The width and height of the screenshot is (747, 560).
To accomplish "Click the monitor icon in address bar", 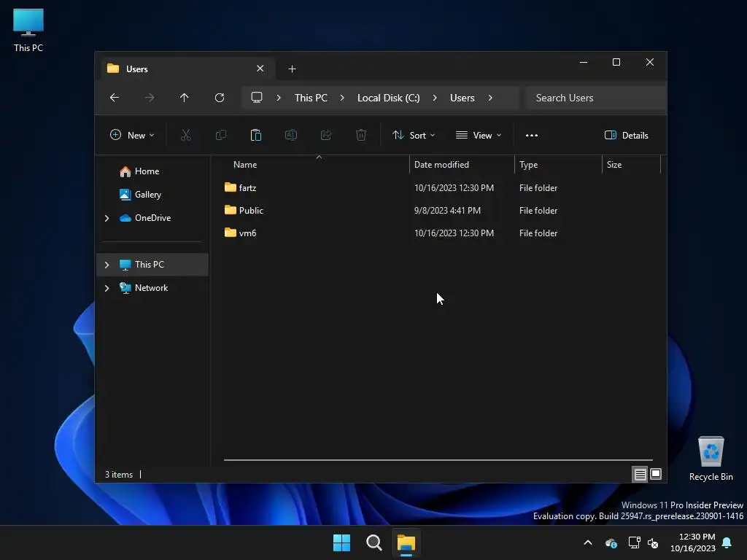I will point(257,98).
